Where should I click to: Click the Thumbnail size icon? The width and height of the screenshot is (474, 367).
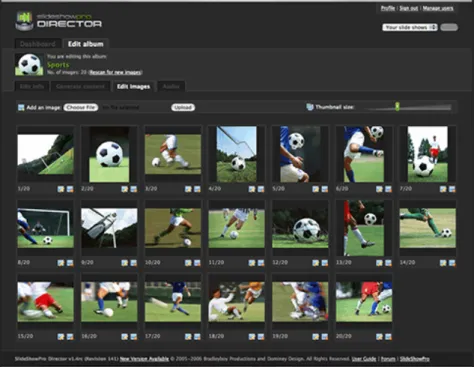[310, 107]
